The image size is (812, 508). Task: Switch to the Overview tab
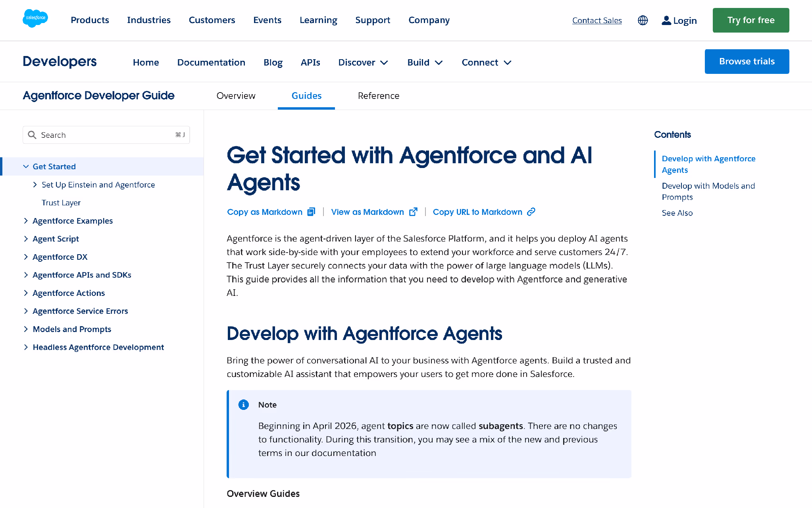236,96
